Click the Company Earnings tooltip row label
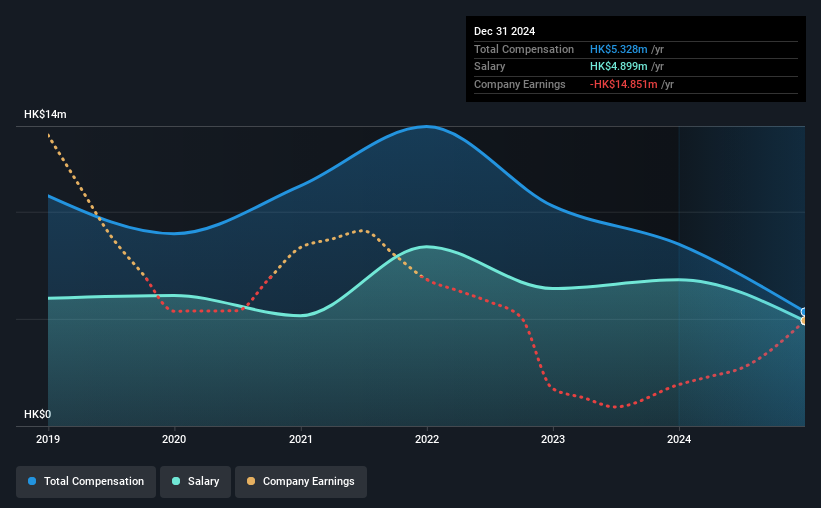This screenshot has width=821, height=508. [519, 84]
